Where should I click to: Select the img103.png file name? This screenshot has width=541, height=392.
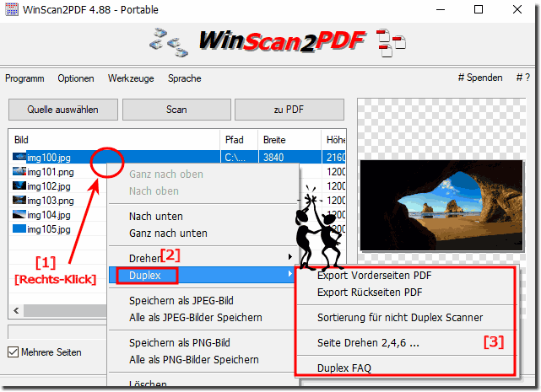tap(51, 201)
